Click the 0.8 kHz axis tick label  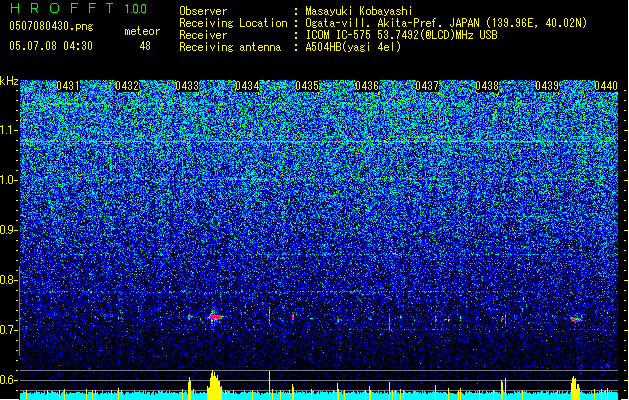coord(8,280)
